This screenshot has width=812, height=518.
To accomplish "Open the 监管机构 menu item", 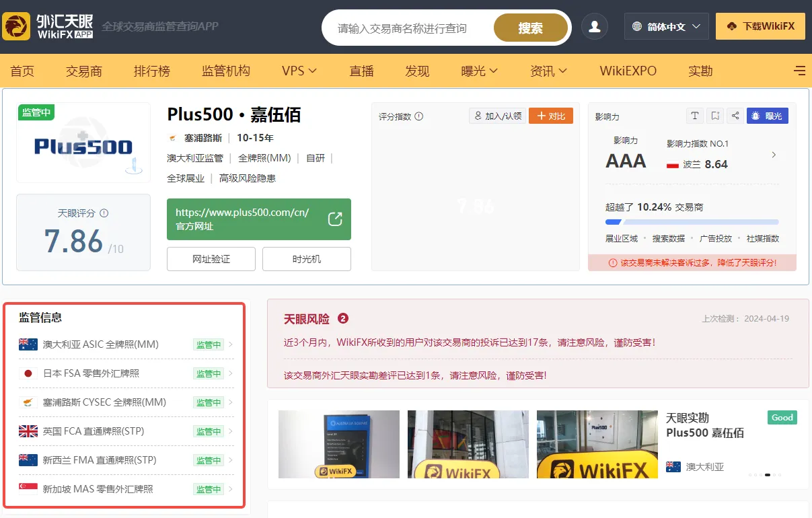I will pyautogui.click(x=226, y=71).
